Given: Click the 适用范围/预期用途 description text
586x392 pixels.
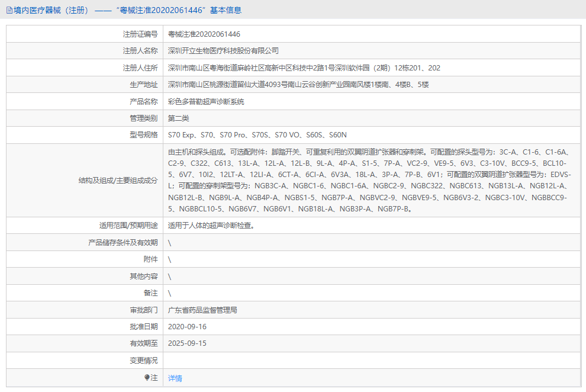Looking at the screenshot, I should [211, 225].
